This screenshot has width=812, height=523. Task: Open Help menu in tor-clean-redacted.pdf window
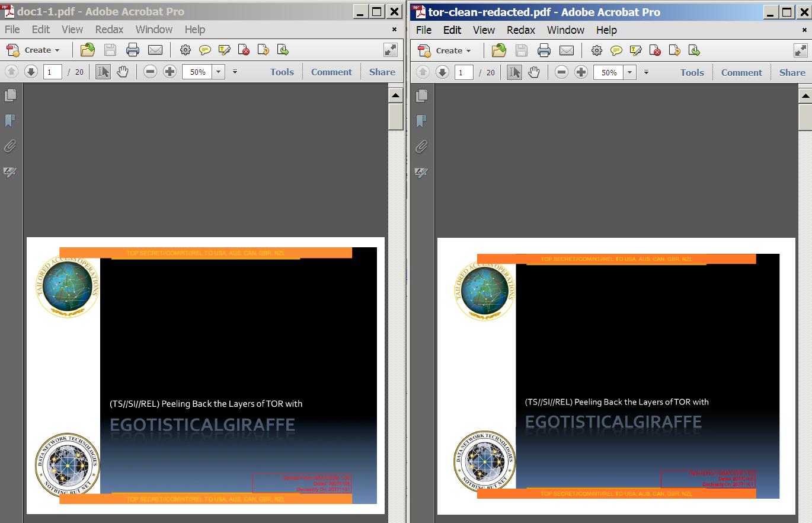(x=606, y=30)
